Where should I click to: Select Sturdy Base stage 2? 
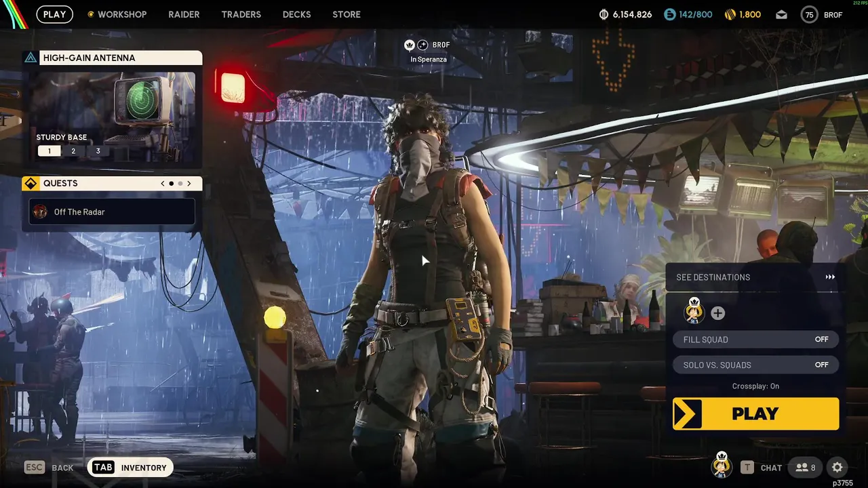click(x=73, y=151)
